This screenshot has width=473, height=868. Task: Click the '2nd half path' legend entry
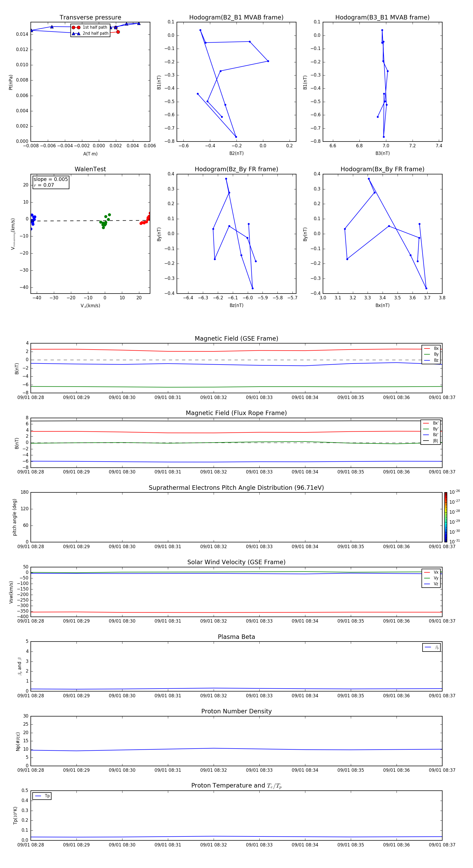(90, 33)
